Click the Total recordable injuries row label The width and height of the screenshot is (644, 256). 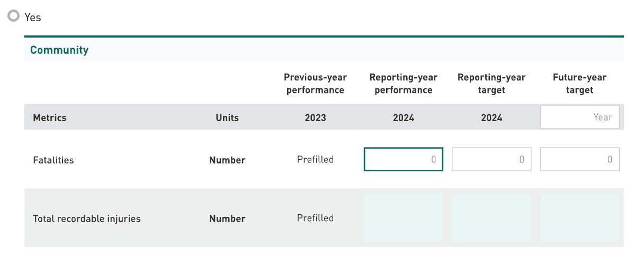(87, 218)
